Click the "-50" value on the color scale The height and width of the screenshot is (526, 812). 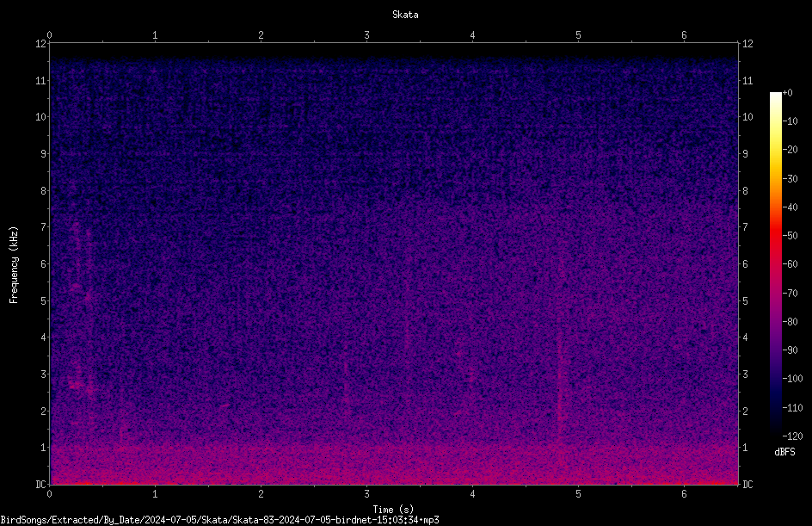(790, 236)
